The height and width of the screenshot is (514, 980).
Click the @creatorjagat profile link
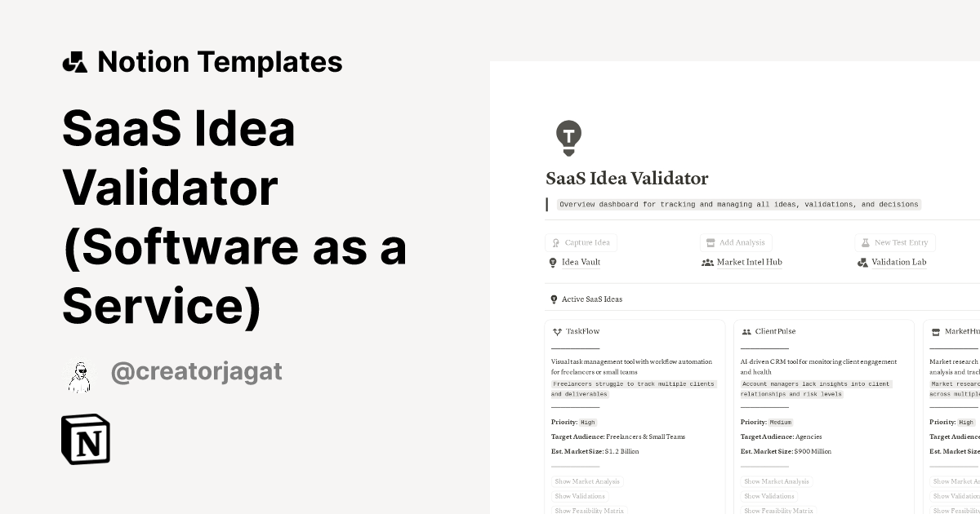pyautogui.click(x=198, y=371)
